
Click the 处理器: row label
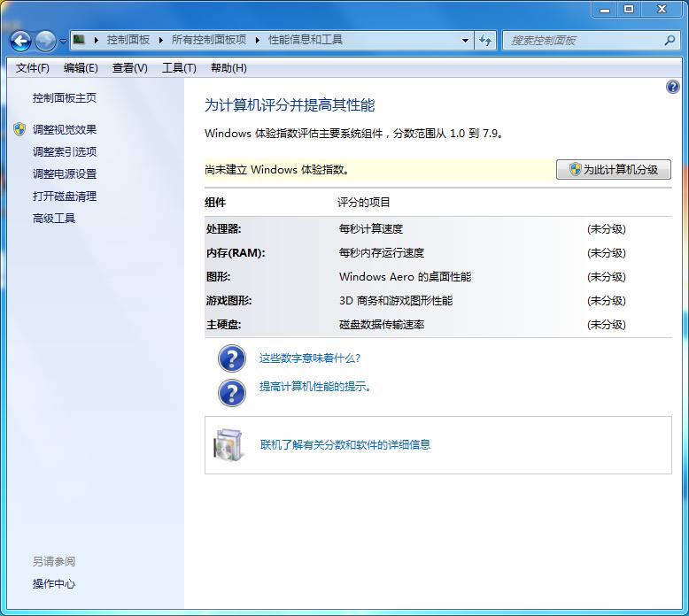pyautogui.click(x=224, y=229)
